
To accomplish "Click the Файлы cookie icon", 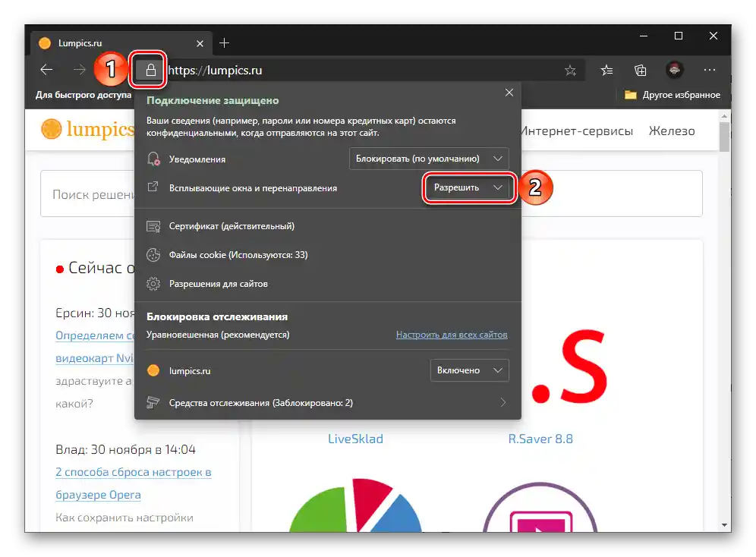I will [x=153, y=255].
